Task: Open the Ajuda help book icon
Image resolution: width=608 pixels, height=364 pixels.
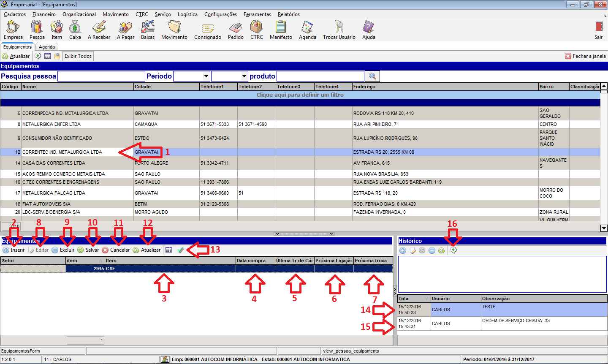Action: 369,27
